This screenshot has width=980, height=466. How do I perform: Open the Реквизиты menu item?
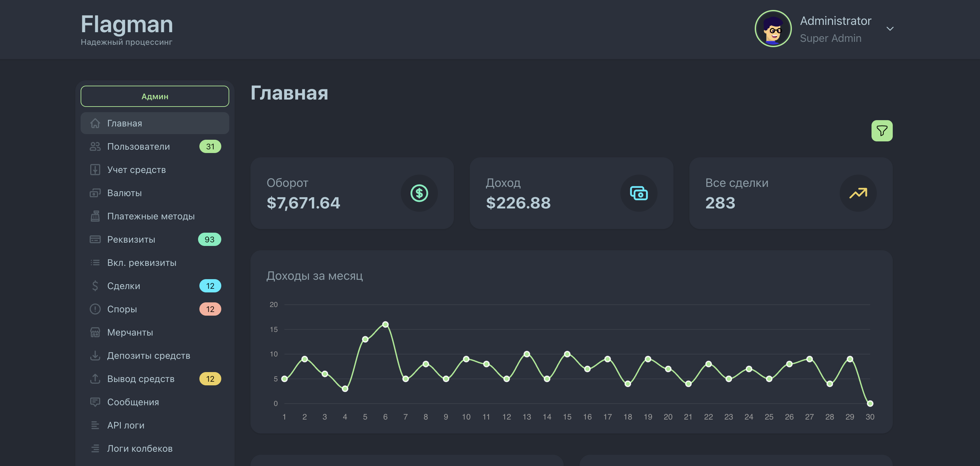[x=131, y=240]
